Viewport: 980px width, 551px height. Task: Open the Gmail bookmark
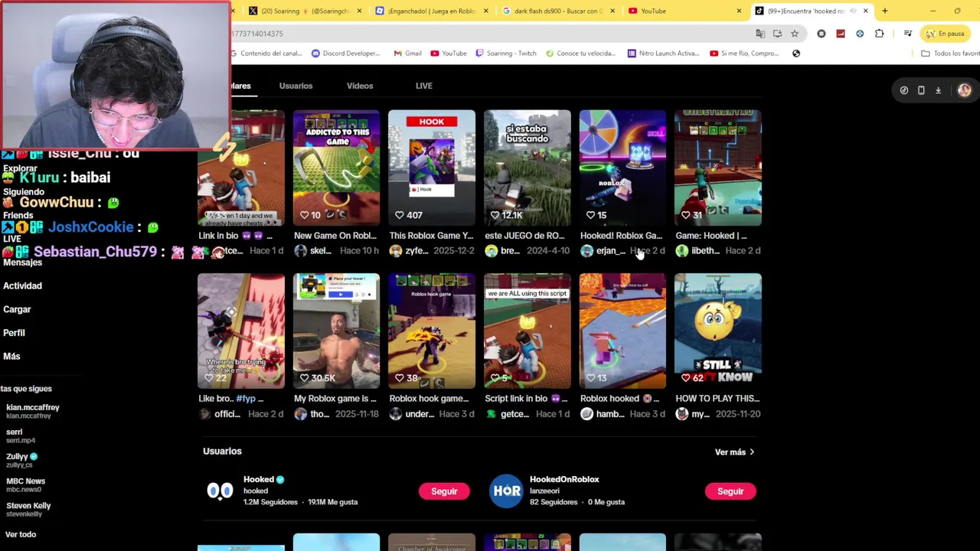tap(408, 54)
